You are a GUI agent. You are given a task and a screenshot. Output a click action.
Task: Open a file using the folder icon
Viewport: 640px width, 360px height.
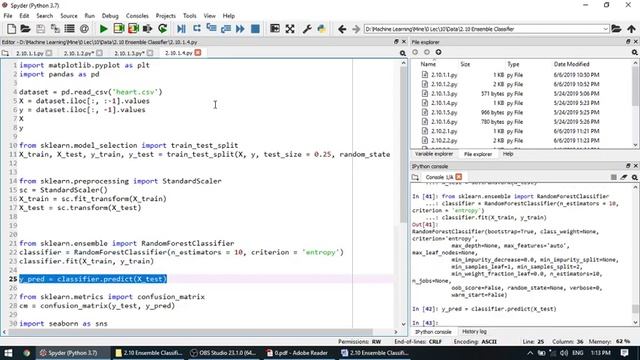tap(25, 29)
